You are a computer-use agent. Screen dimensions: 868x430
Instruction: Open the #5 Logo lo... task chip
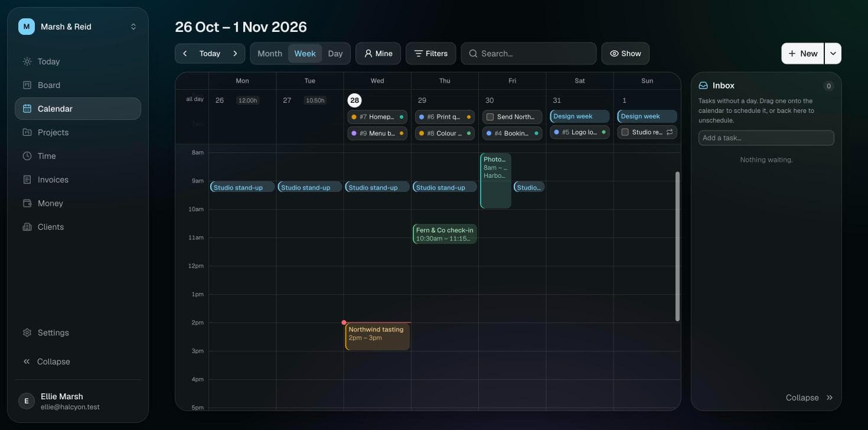click(579, 132)
